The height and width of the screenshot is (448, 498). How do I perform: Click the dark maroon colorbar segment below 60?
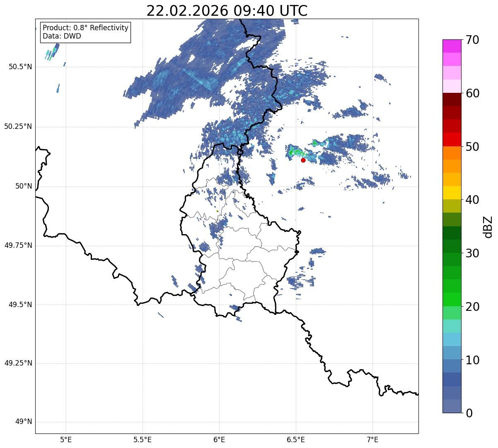(x=452, y=99)
